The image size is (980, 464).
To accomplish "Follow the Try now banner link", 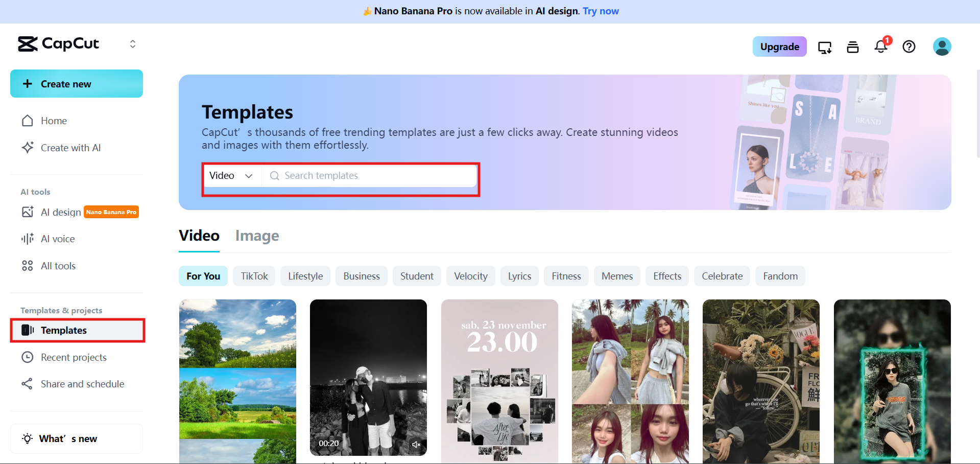I will tap(601, 11).
